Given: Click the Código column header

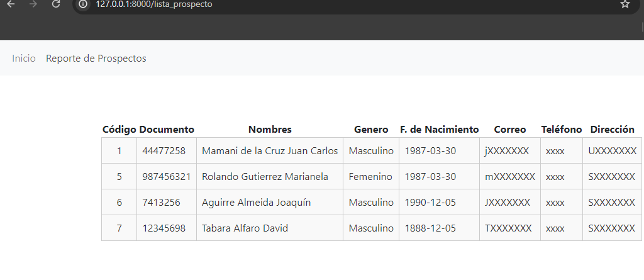Looking at the screenshot, I should coord(119,130).
